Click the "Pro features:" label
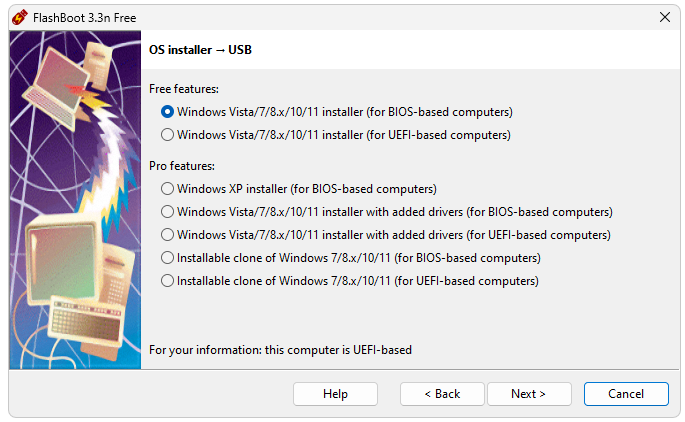Viewport: 685px width, 422px height. click(182, 165)
